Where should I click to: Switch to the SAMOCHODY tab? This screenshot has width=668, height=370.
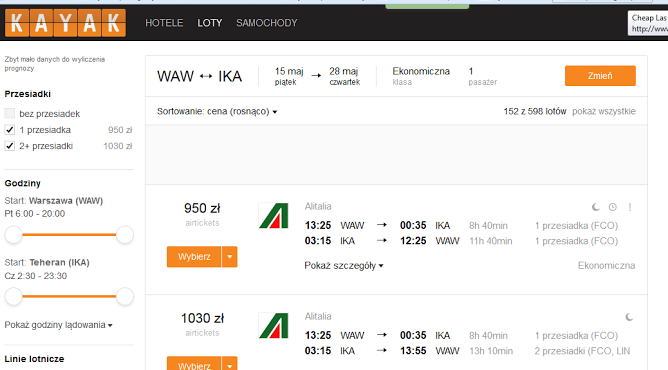267,23
